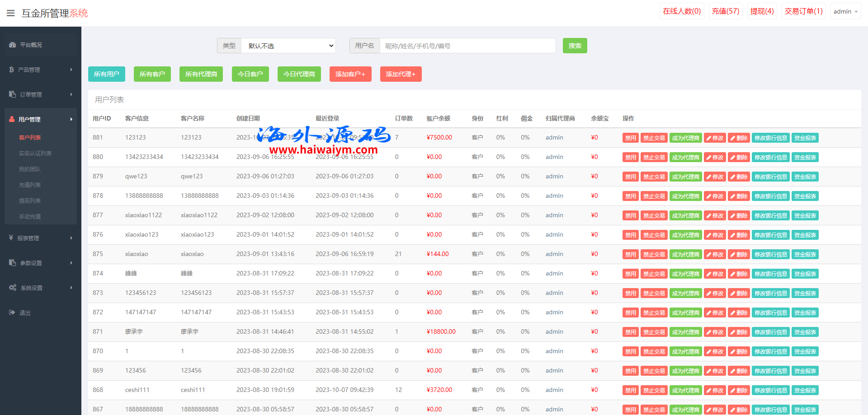Switch to the 所有客户 filter
Image resolution: width=868 pixels, height=415 pixels.
pos(152,74)
